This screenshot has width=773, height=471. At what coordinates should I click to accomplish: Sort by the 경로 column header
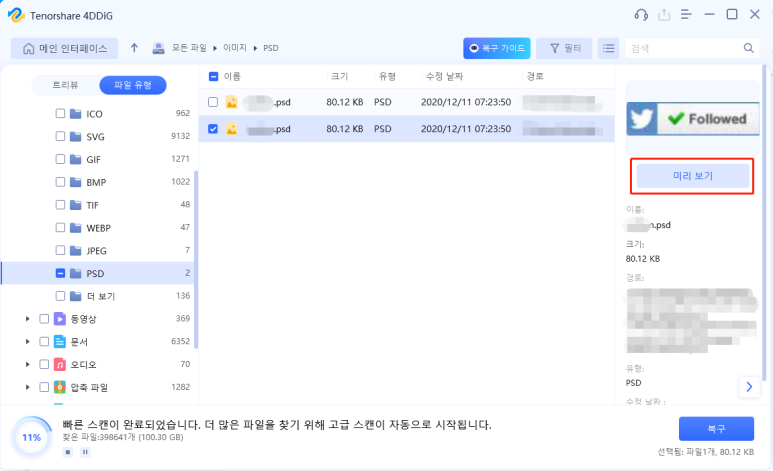pos(535,76)
